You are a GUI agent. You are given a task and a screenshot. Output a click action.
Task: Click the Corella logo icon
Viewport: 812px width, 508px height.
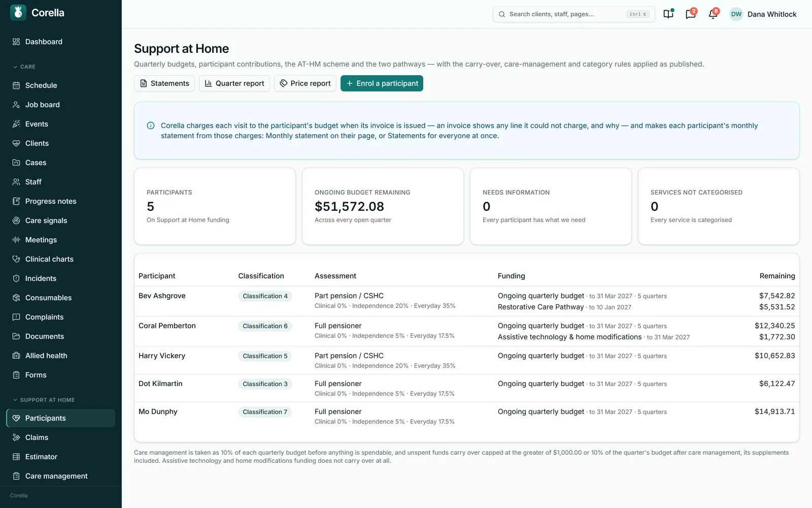click(x=18, y=13)
